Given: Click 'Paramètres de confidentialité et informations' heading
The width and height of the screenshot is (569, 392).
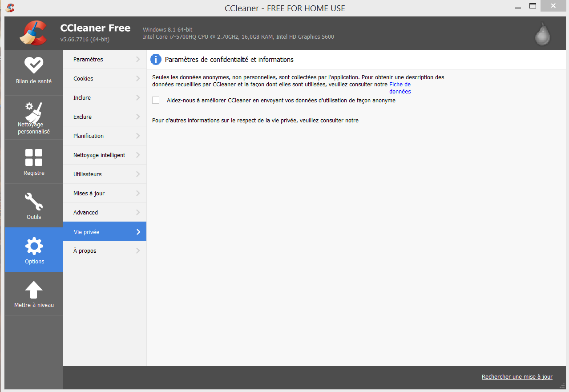Looking at the screenshot, I should point(229,59).
